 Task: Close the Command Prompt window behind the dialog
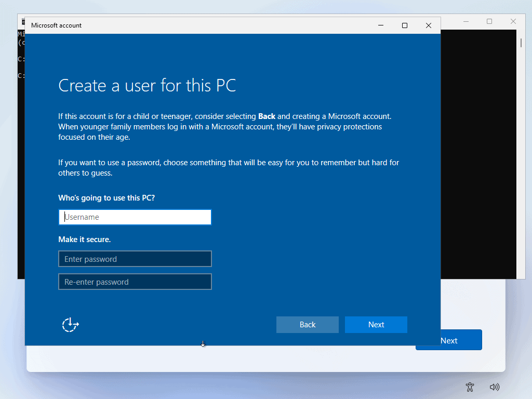tap(513, 21)
